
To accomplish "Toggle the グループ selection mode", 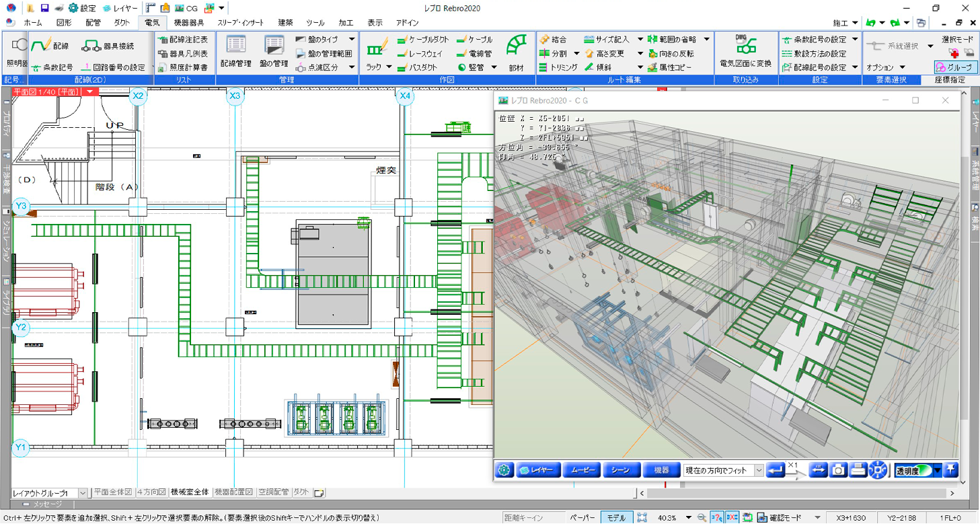I will point(954,67).
